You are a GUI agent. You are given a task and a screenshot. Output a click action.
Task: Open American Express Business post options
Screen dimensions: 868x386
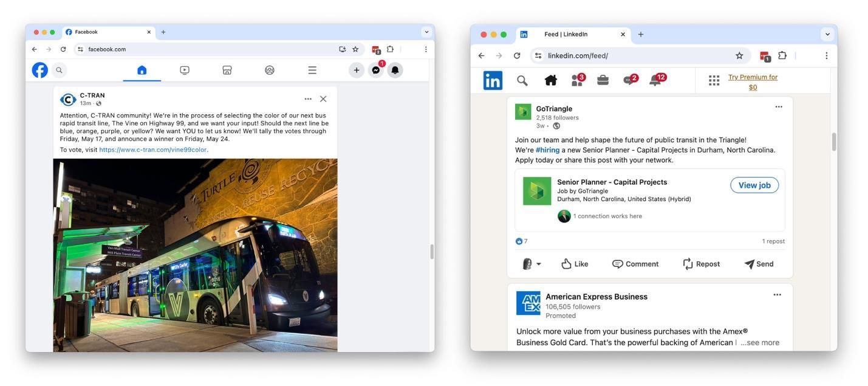point(777,295)
